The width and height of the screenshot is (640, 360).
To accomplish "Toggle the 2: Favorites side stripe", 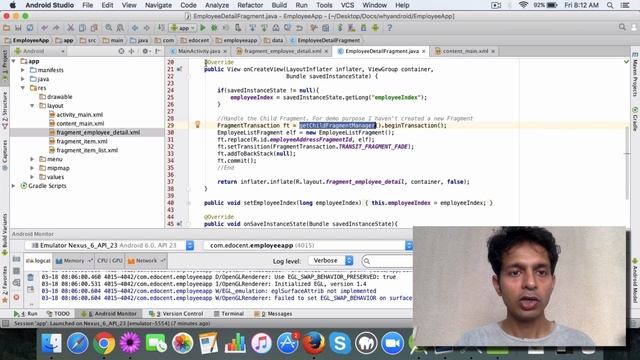I will [4, 284].
